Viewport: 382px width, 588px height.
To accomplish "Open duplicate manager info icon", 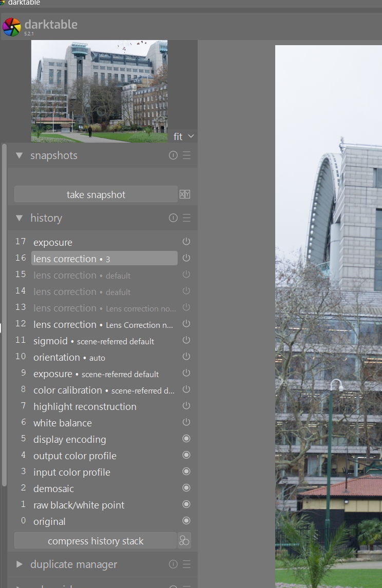I will coord(173,564).
